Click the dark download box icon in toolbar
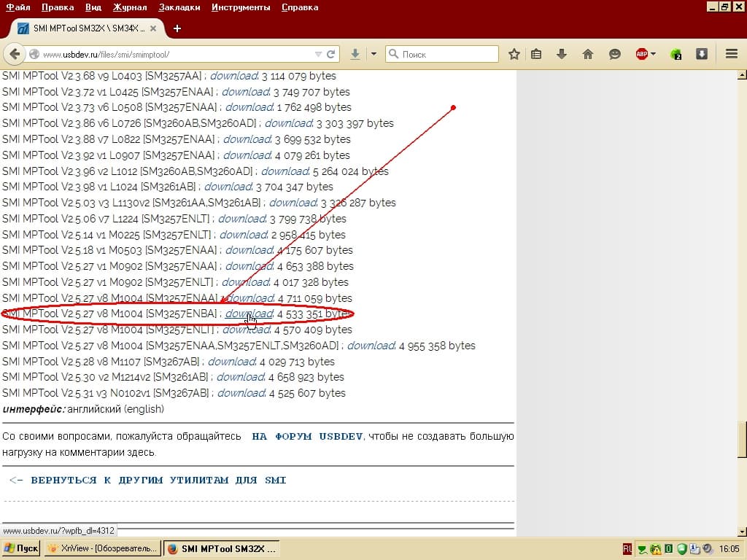 (x=701, y=54)
